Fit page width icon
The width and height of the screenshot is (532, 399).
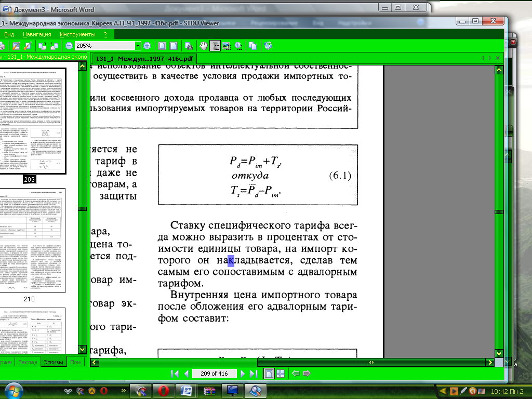[174, 46]
